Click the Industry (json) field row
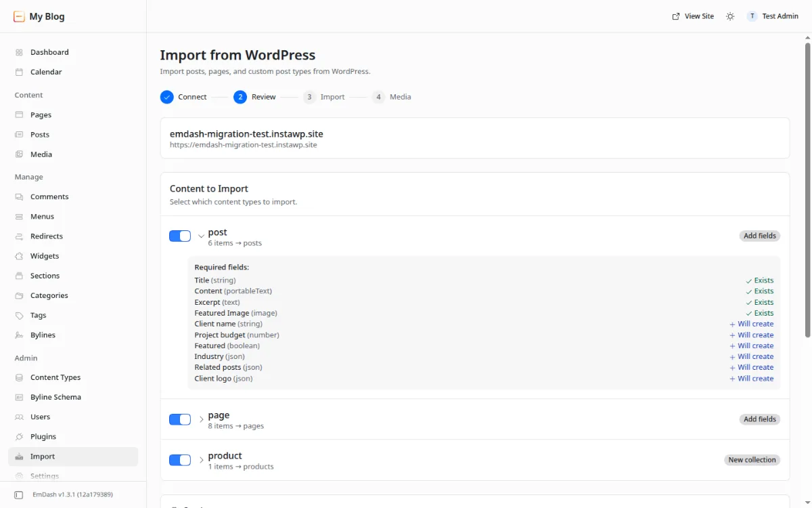Viewport: 812px width, 508px height. tap(484, 356)
